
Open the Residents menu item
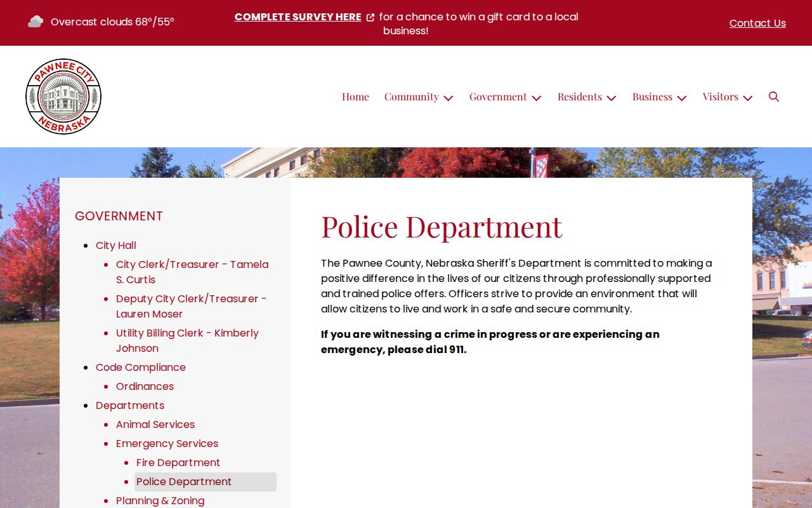click(x=580, y=97)
